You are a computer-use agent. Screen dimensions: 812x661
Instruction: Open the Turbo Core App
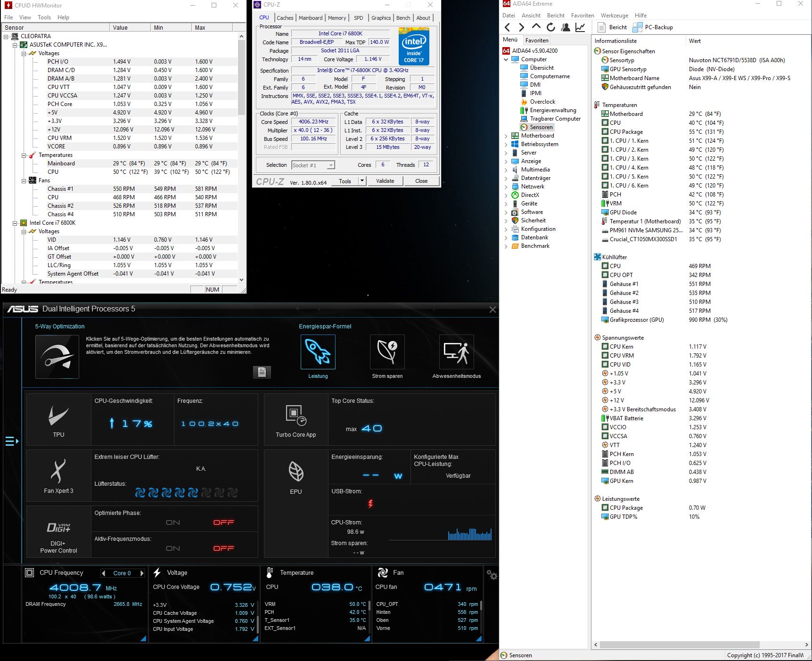point(296,420)
